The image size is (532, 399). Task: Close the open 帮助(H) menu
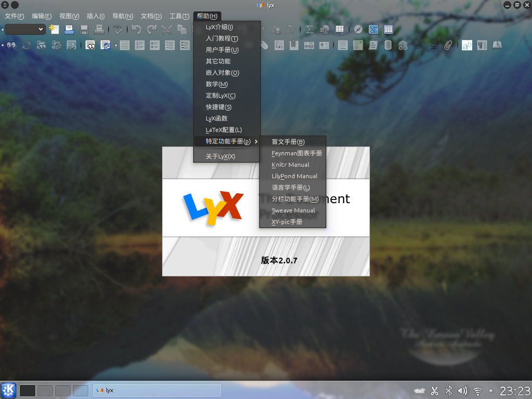pyautogui.click(x=207, y=16)
